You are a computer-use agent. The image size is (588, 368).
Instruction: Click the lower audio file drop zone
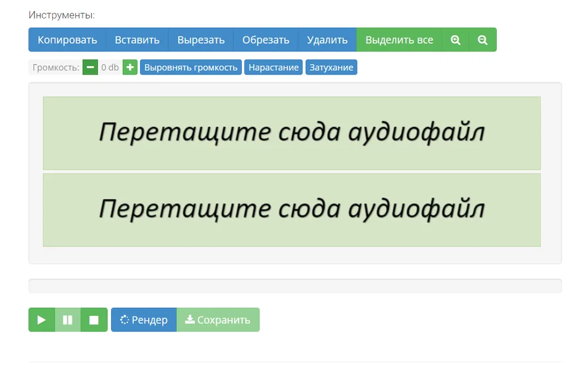coord(292,209)
